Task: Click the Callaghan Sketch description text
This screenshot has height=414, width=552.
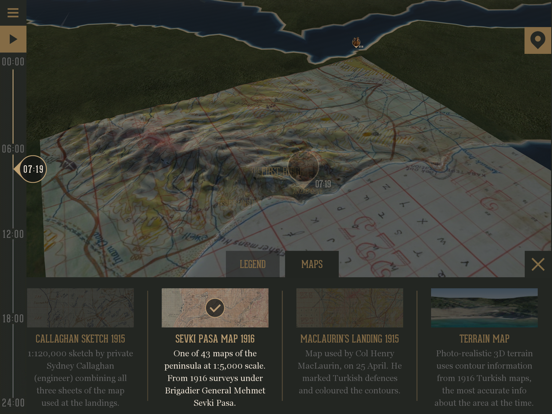Action: [x=80, y=378]
